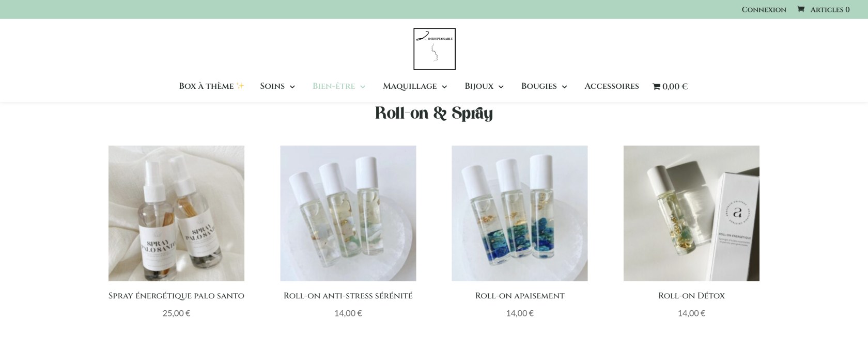The height and width of the screenshot is (352, 868).
Task: Select the Accessoires menu item
Action: tap(612, 86)
